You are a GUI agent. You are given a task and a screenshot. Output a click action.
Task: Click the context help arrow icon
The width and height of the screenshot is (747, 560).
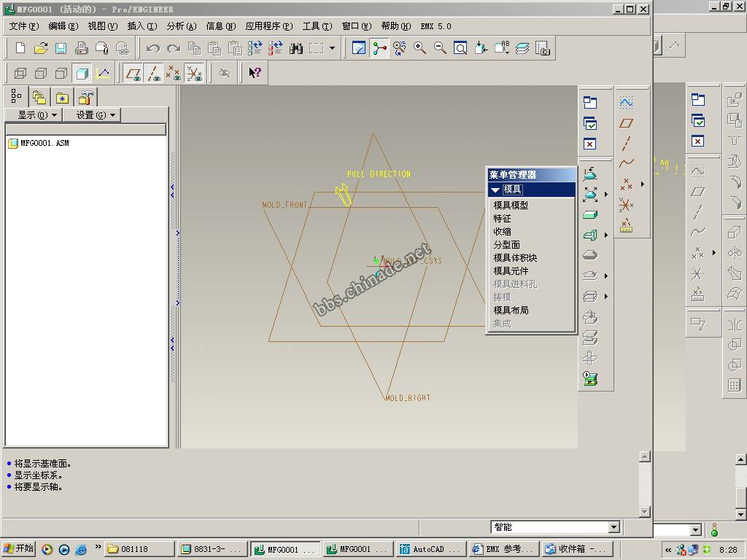(255, 73)
